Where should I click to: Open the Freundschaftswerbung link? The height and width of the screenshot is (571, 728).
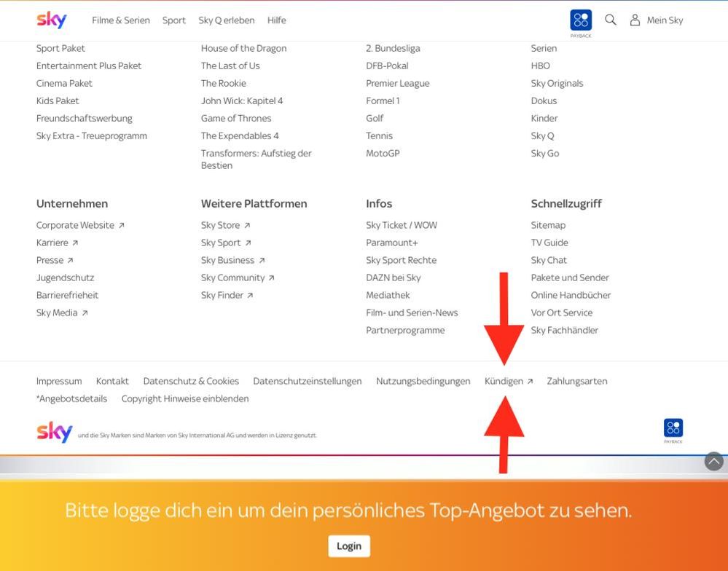(84, 118)
